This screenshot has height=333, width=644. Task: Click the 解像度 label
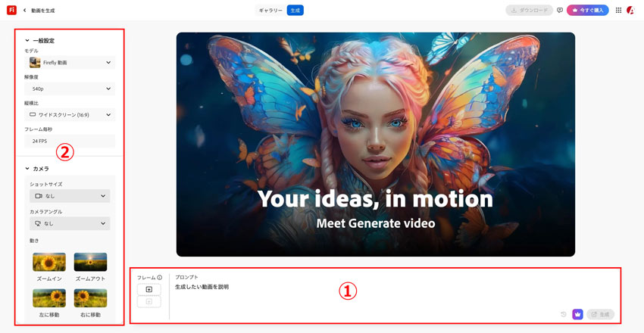31,77
